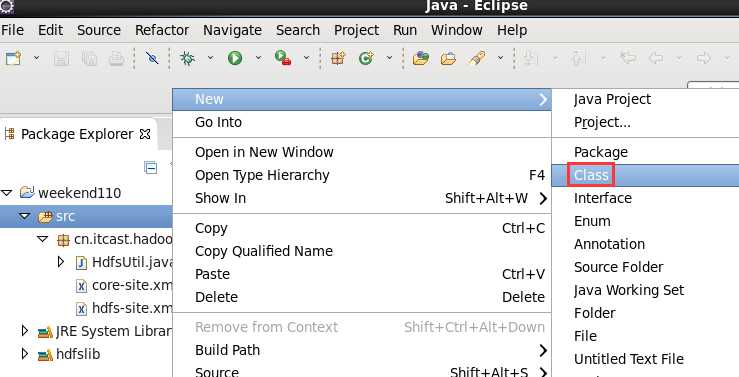Open the dropdown arrow beside Debug icon
The image size is (739, 377).
[210, 58]
